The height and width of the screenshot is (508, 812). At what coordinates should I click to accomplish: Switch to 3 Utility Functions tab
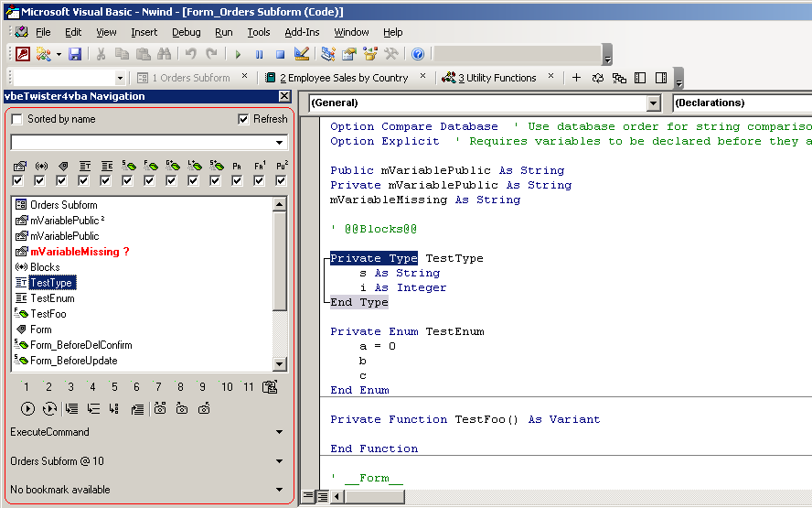(489, 78)
